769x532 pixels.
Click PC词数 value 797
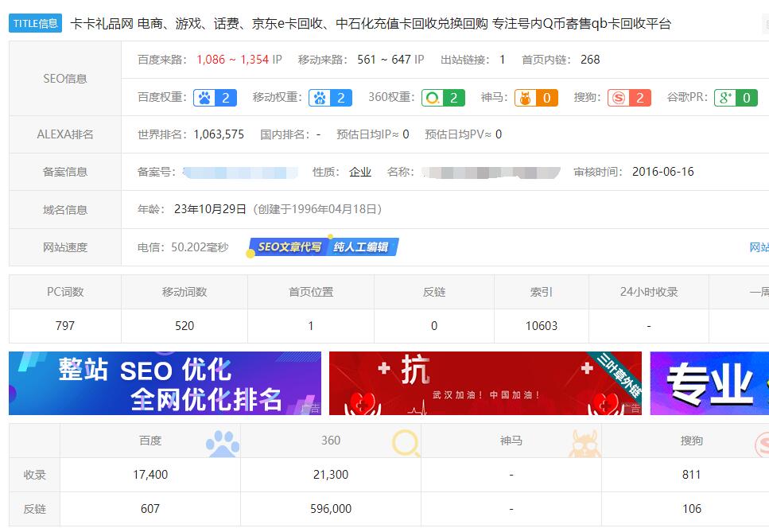tap(65, 326)
